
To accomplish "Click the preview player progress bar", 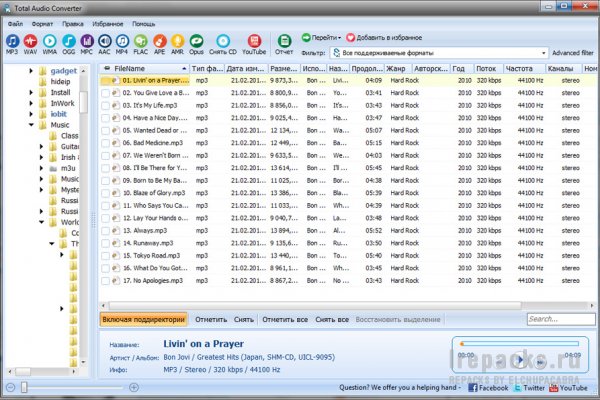I will coord(520,344).
